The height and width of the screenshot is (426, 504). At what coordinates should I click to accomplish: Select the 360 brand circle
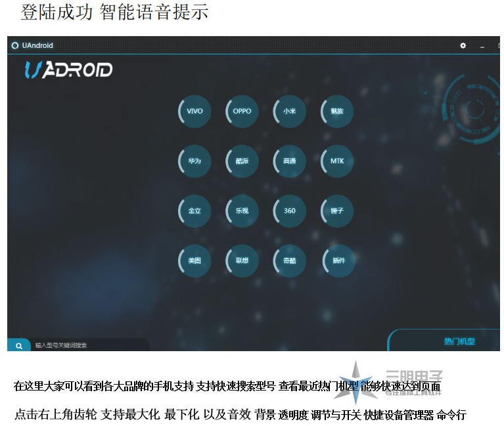pyautogui.click(x=289, y=211)
